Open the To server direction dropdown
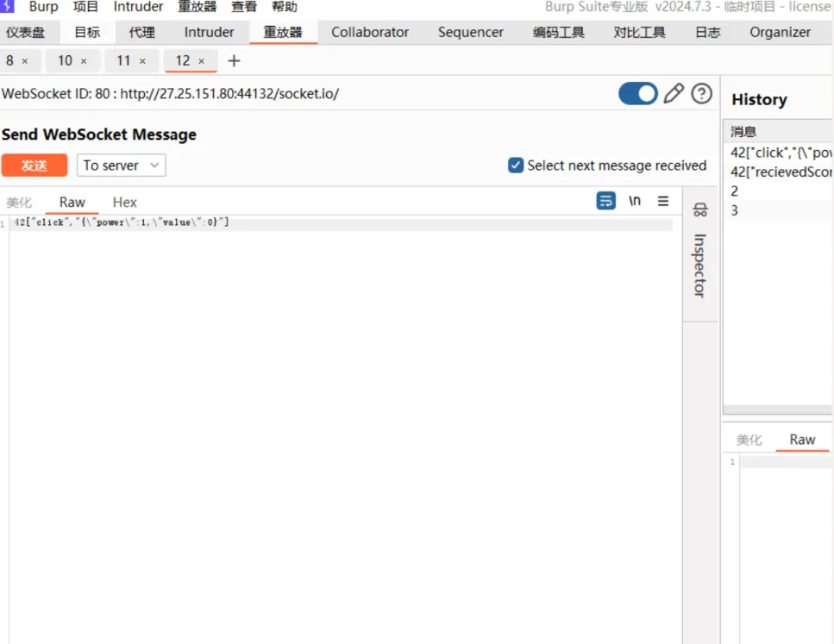Viewport: 834px width, 644px height. click(122, 166)
